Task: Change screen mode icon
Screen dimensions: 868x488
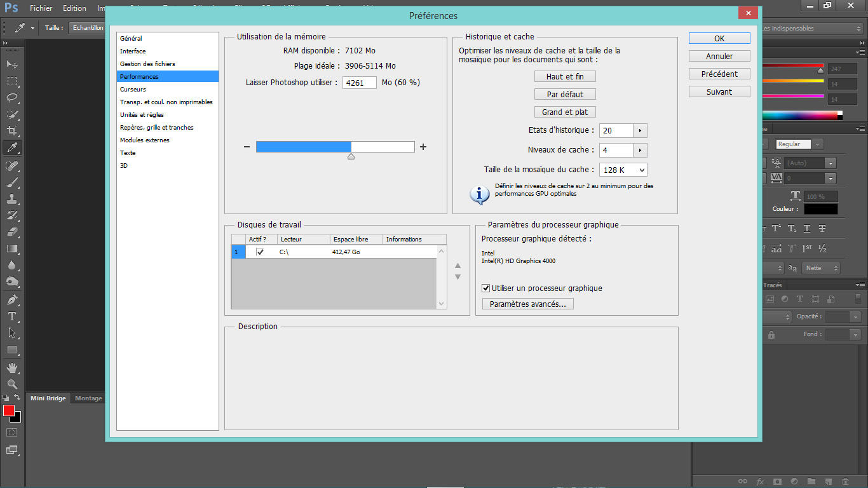Action: pos(12,450)
